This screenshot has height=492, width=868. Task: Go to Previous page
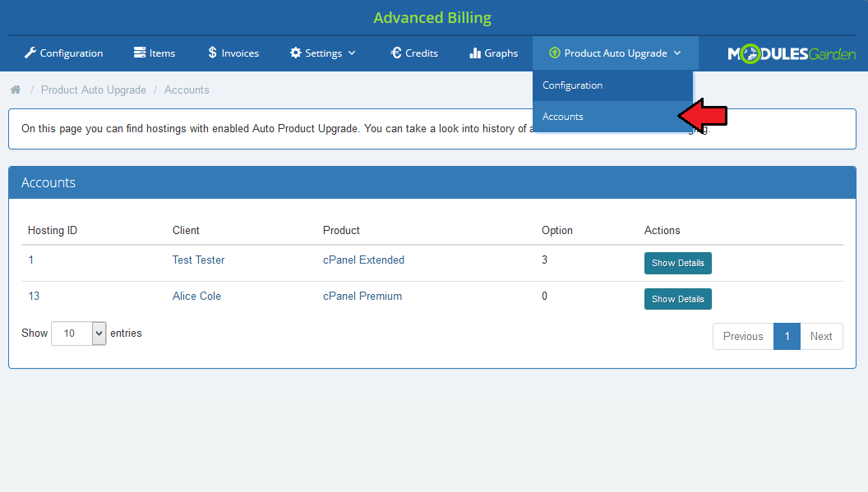click(x=743, y=337)
